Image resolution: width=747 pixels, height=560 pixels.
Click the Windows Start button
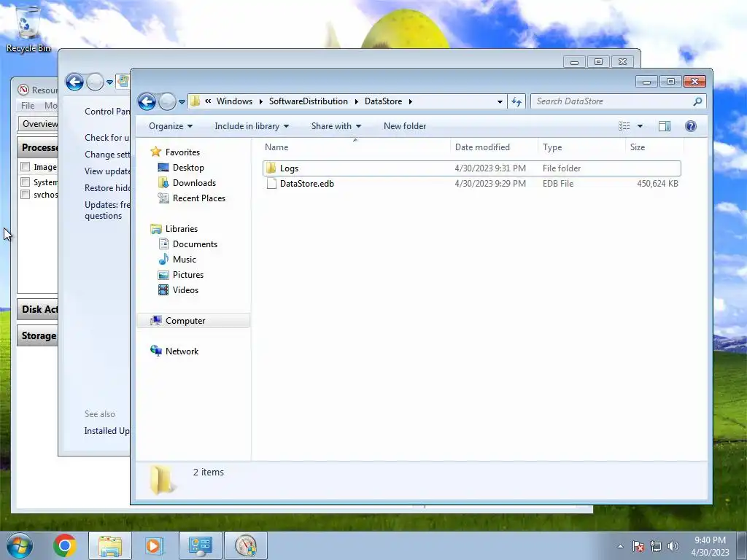(20, 545)
